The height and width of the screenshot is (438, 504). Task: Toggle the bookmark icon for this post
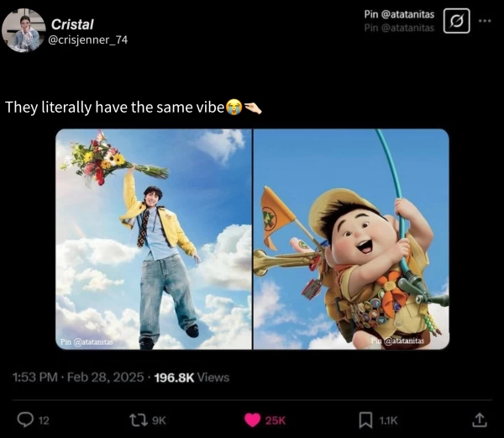pyautogui.click(x=365, y=420)
